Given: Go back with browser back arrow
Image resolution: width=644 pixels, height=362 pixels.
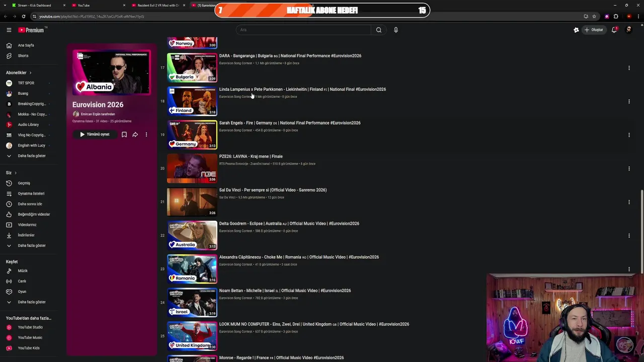Looking at the screenshot, I should tap(6, 17).
